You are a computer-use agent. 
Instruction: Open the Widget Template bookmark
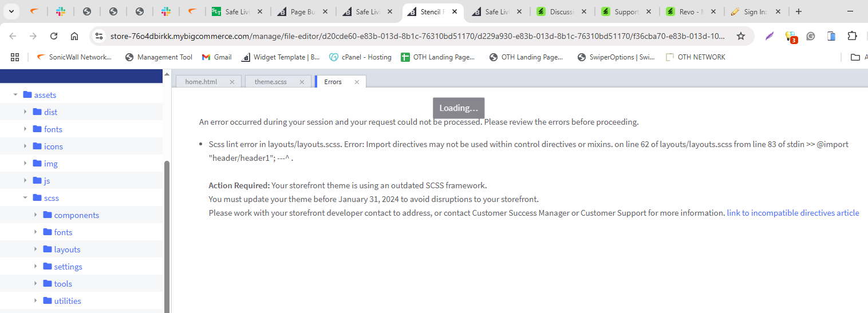click(281, 57)
